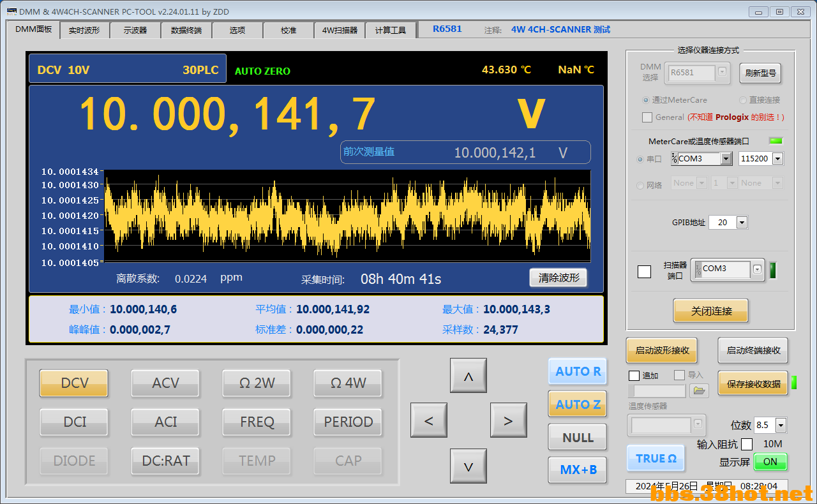
Task: Select the ACV measurement button
Action: coord(165,383)
